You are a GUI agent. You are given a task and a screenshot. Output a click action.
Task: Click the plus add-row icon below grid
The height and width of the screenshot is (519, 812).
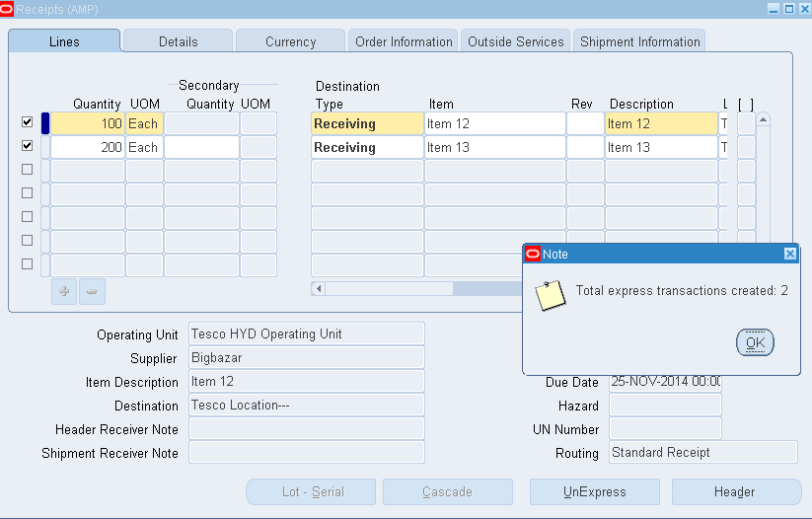coord(64,292)
